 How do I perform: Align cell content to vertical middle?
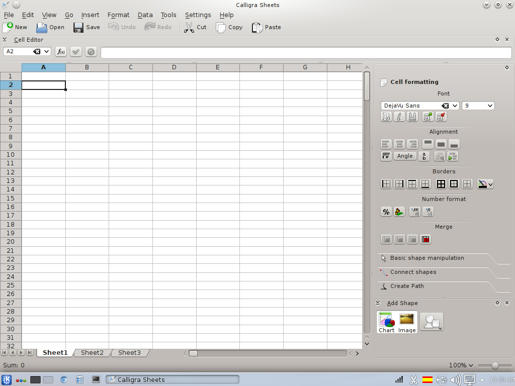point(441,144)
